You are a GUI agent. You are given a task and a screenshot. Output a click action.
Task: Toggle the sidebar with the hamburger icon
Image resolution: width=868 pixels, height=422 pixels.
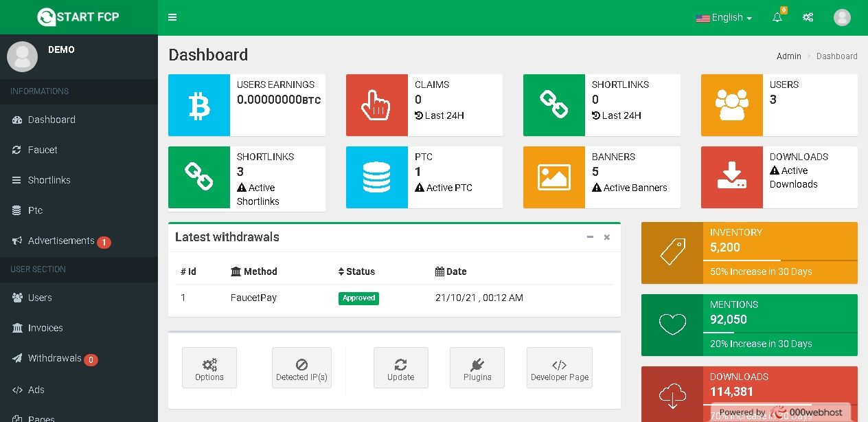coord(172,17)
